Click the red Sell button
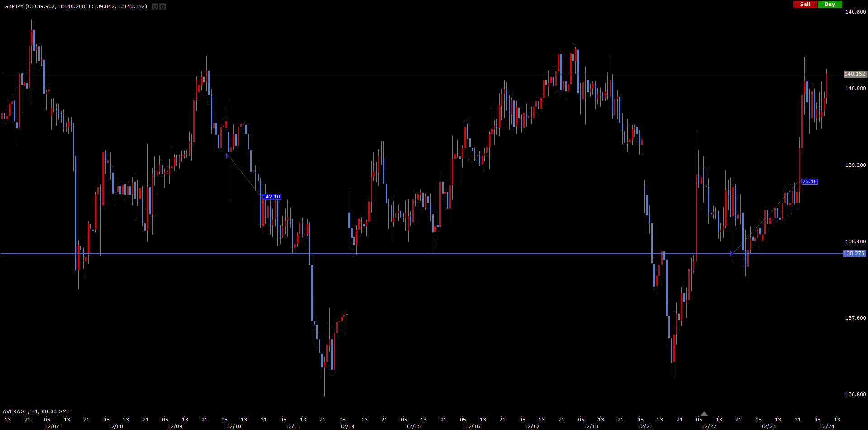 click(x=805, y=4)
